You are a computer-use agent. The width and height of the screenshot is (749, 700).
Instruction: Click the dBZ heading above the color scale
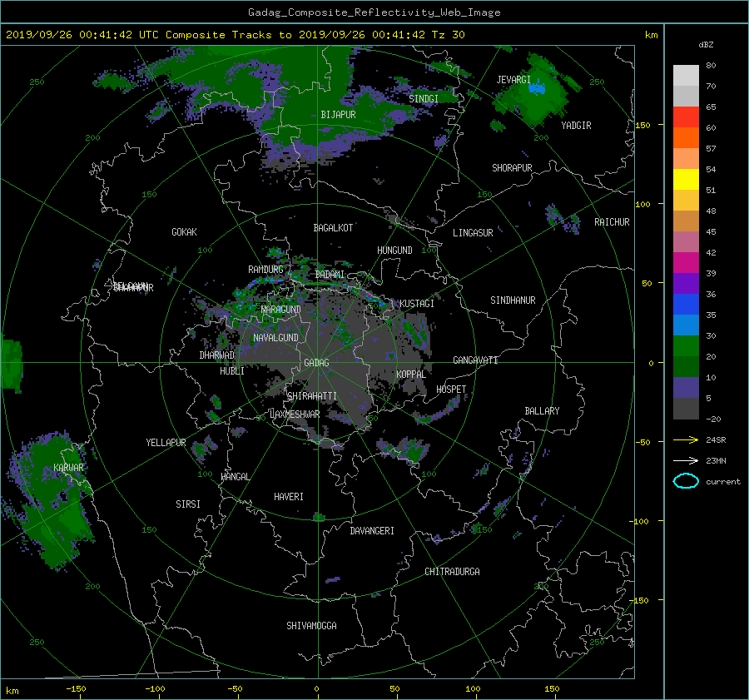[x=706, y=44]
